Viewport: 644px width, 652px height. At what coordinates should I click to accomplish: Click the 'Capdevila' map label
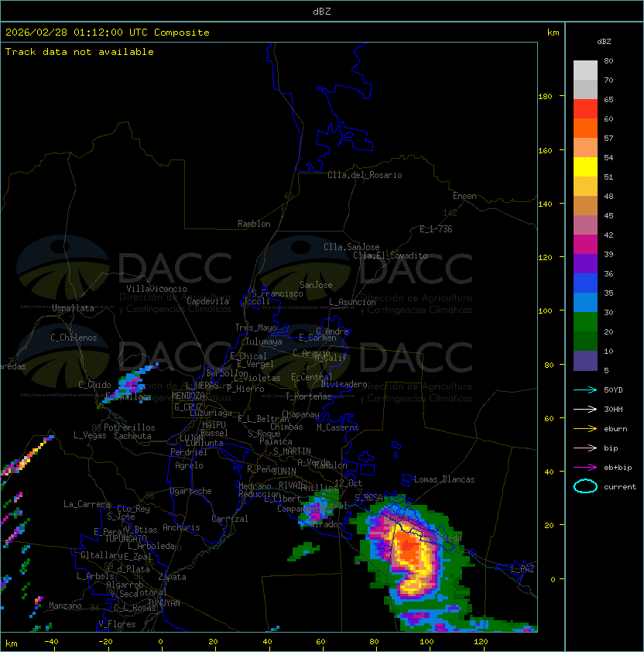207,301
